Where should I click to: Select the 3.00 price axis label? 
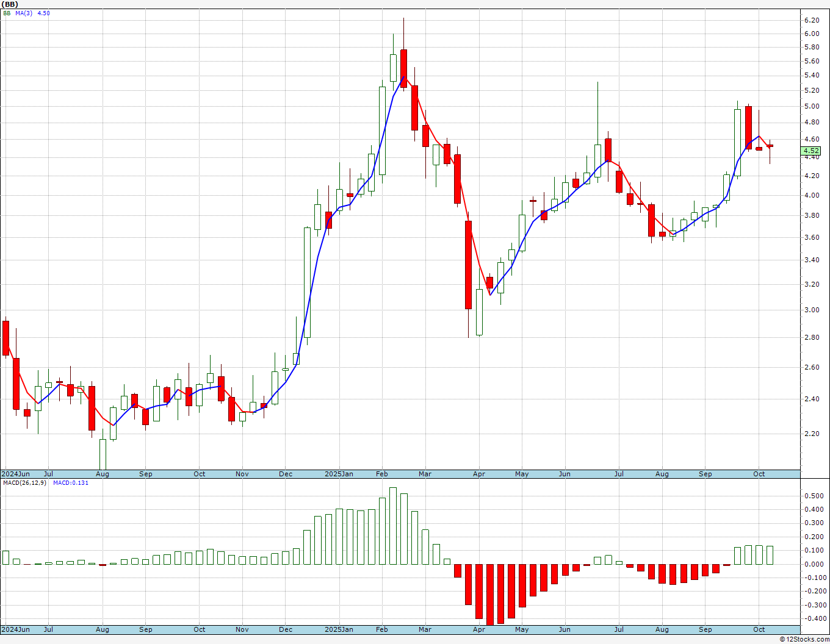click(812, 310)
